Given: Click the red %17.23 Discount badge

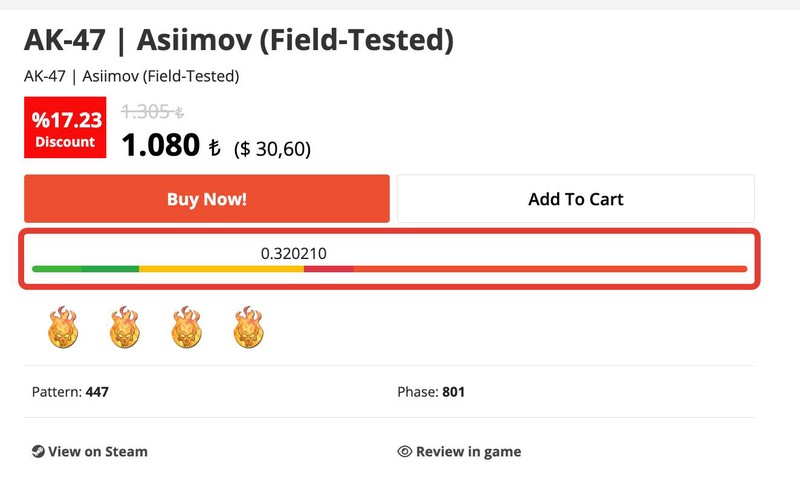Looking at the screenshot, I should pos(66,130).
